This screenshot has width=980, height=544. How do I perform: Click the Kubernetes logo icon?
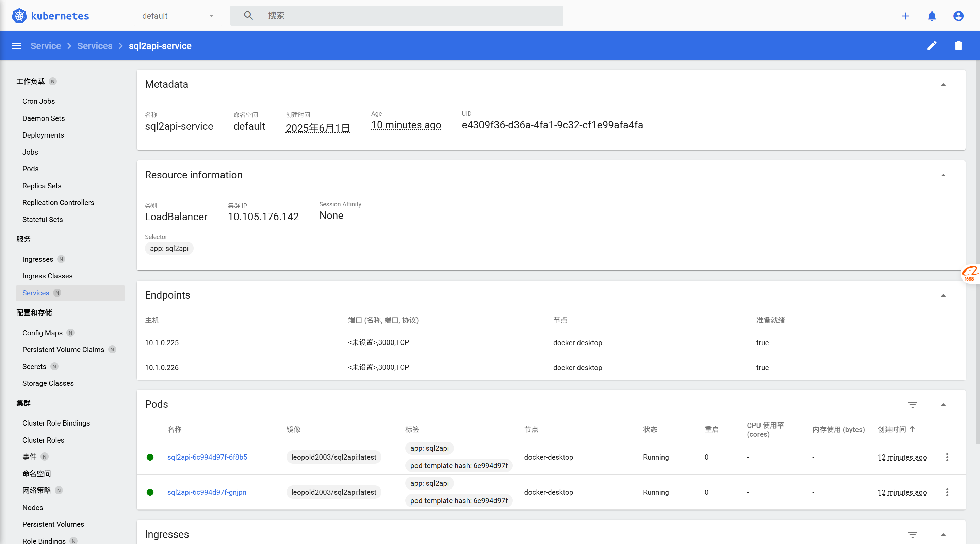(19, 16)
